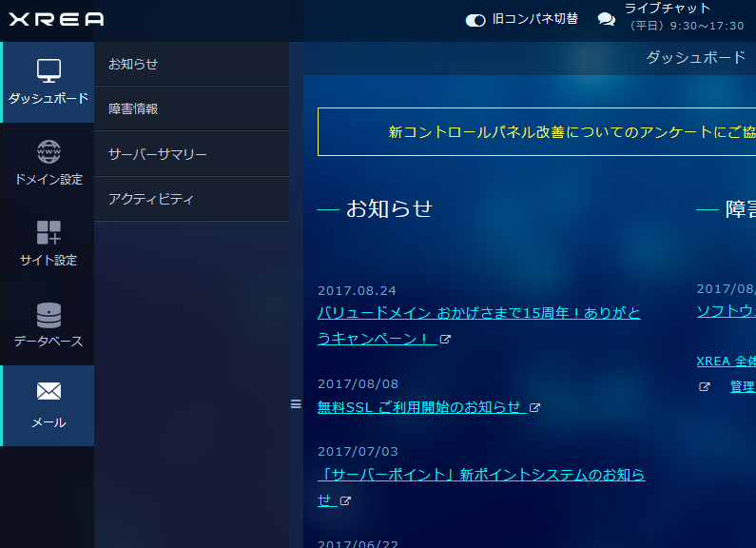Open the 無料SSL ご利用開始 announcement link
Viewport: 756px width, 548px height.
[422, 407]
